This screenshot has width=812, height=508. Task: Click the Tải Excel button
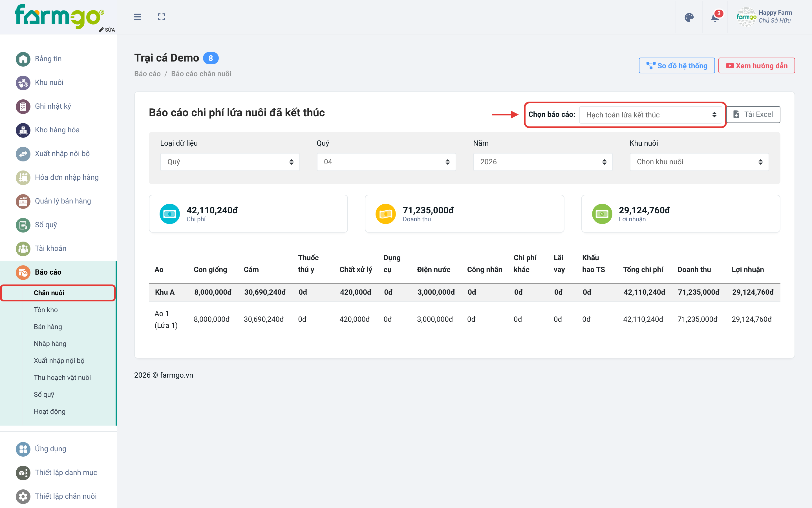753,115
